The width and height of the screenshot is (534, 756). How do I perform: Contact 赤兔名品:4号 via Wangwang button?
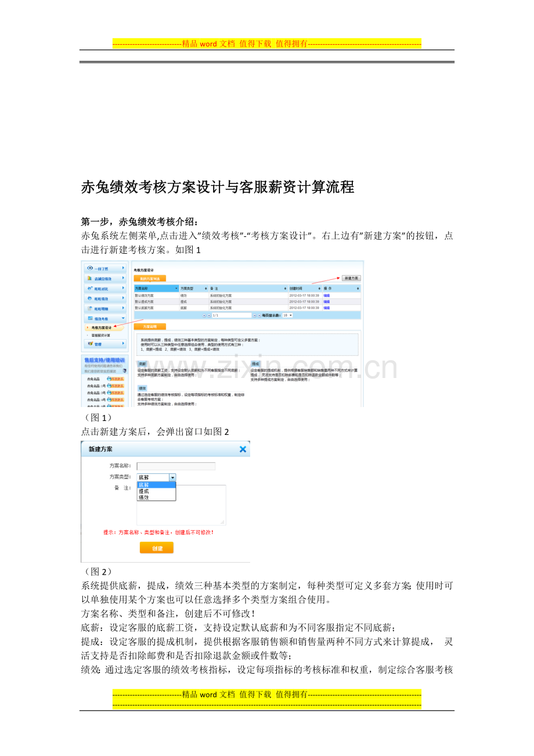[x=115, y=399]
